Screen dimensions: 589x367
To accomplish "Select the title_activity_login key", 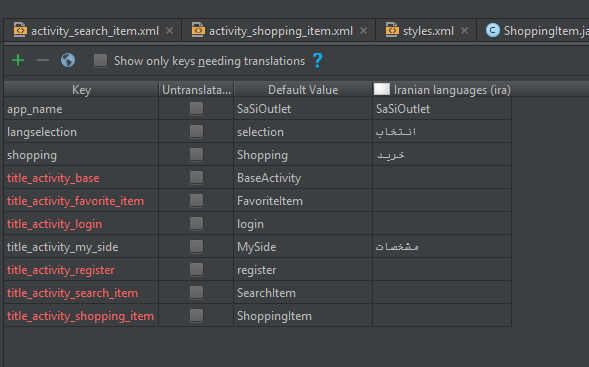I will pyautogui.click(x=81, y=224).
